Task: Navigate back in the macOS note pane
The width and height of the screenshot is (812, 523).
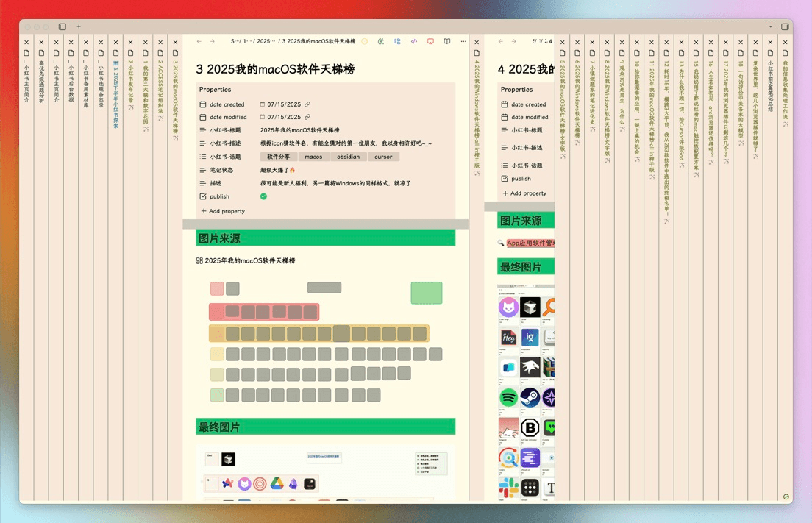Action: (199, 42)
